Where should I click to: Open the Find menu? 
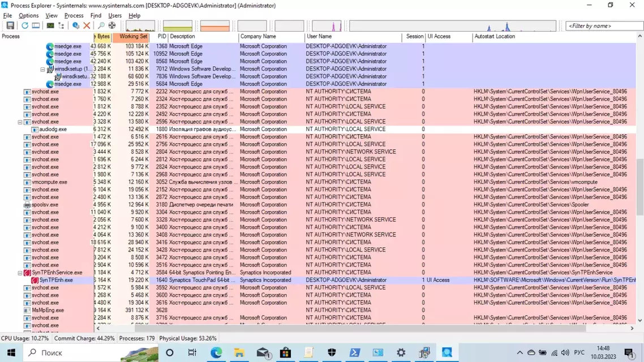tap(96, 16)
